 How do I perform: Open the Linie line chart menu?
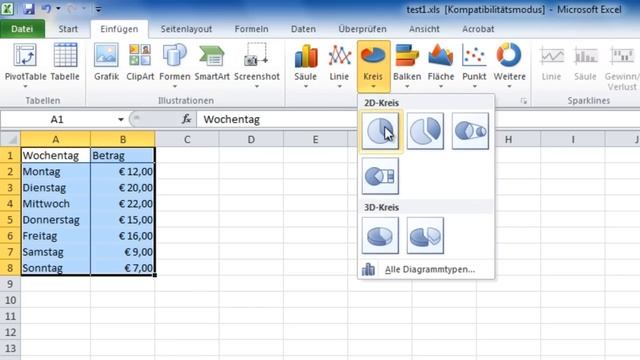click(x=339, y=65)
